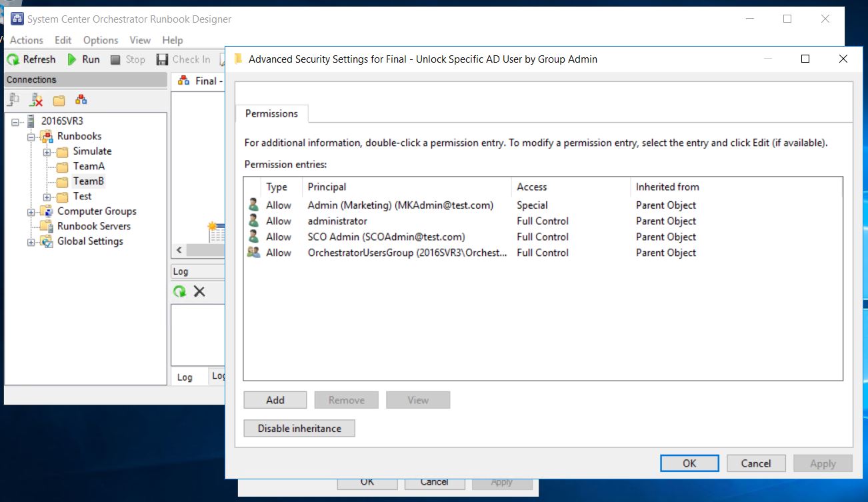Click the Runbook Servers icon
This screenshot has width=868, height=502.
(46, 226)
